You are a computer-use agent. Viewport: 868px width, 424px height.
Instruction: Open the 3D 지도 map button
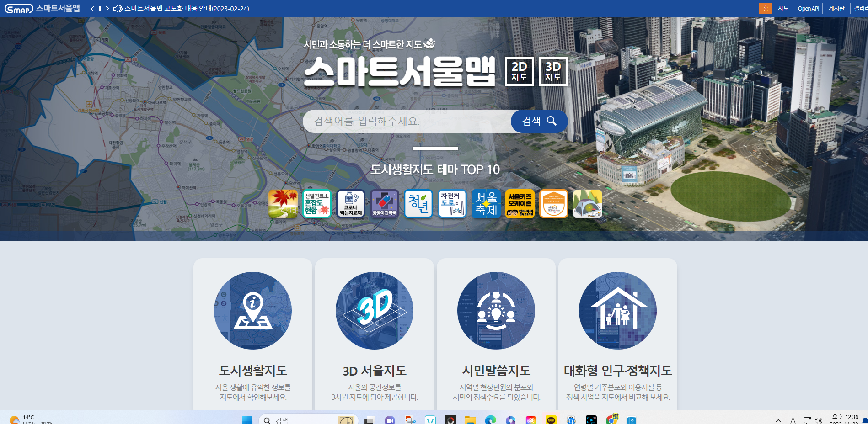553,71
